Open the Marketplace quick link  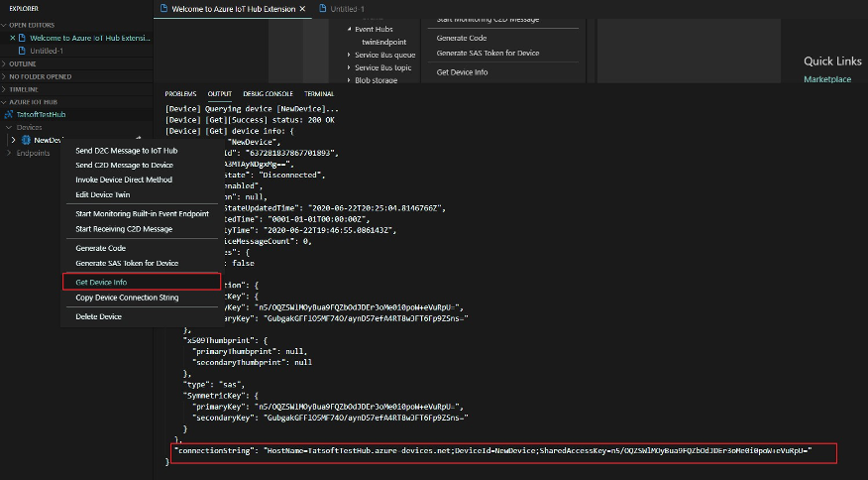coord(826,79)
